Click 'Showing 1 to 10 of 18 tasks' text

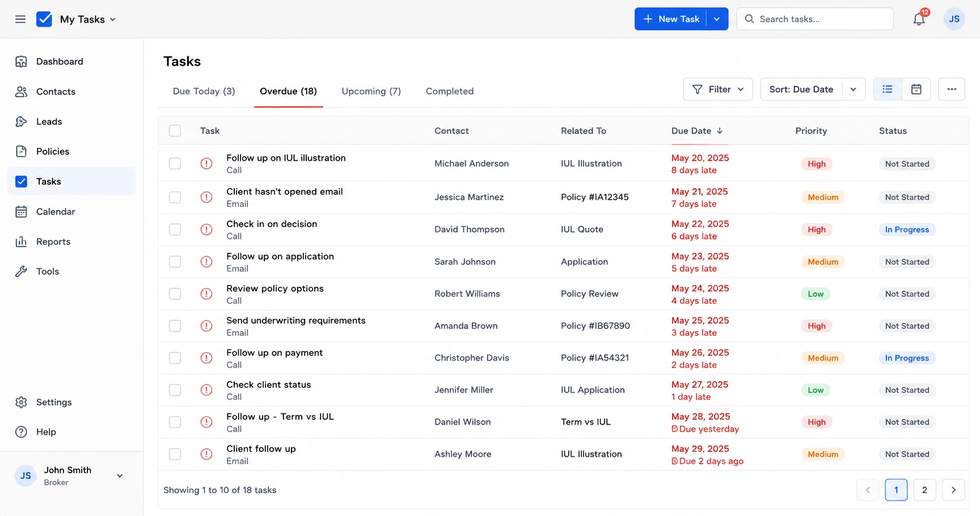pos(220,490)
